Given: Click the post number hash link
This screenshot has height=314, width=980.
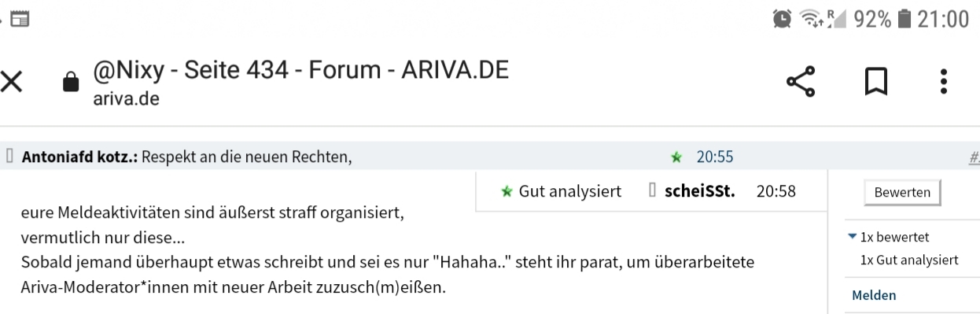Looking at the screenshot, I should click(x=974, y=157).
